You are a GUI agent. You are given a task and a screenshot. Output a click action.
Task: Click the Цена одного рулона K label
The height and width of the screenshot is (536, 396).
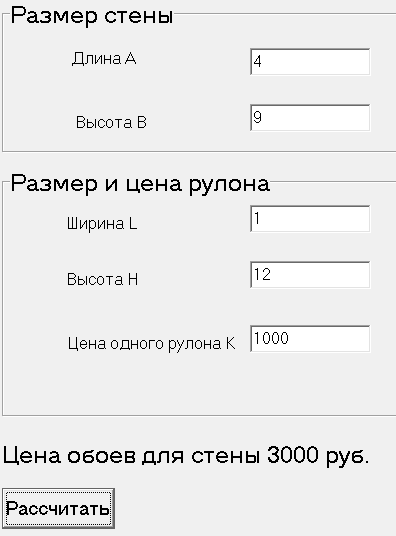coord(151,344)
